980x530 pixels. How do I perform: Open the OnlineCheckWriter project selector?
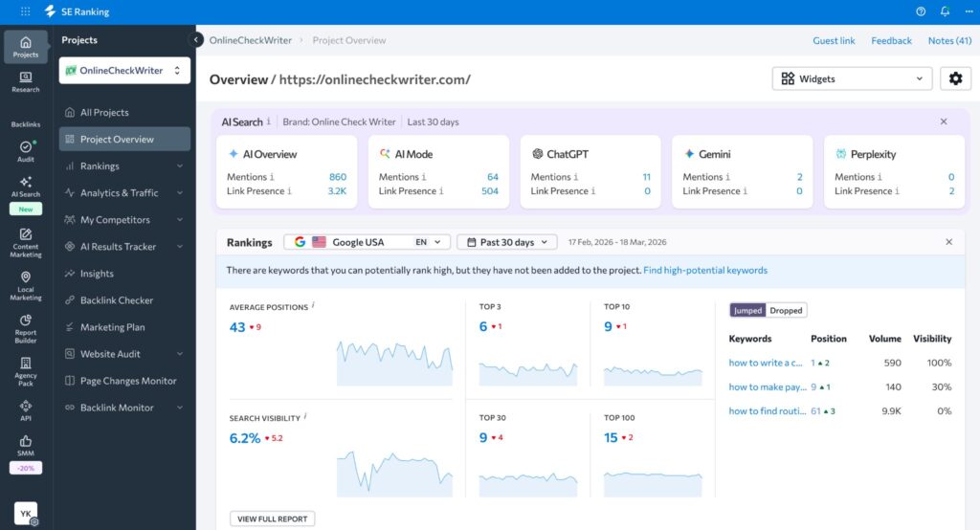124,71
